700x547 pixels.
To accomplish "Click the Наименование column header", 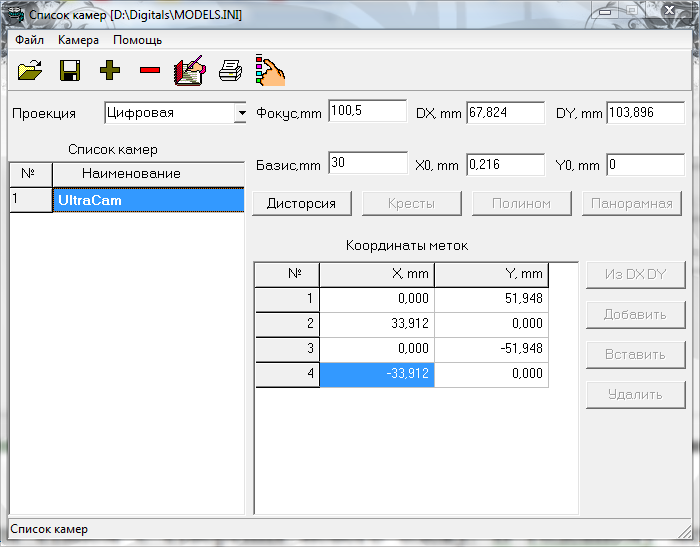I will coord(149,174).
